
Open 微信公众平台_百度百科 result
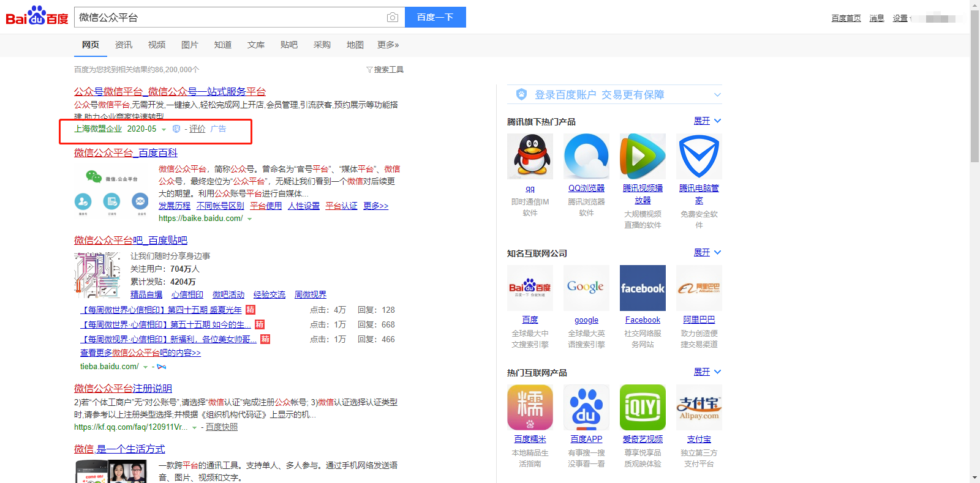click(126, 152)
